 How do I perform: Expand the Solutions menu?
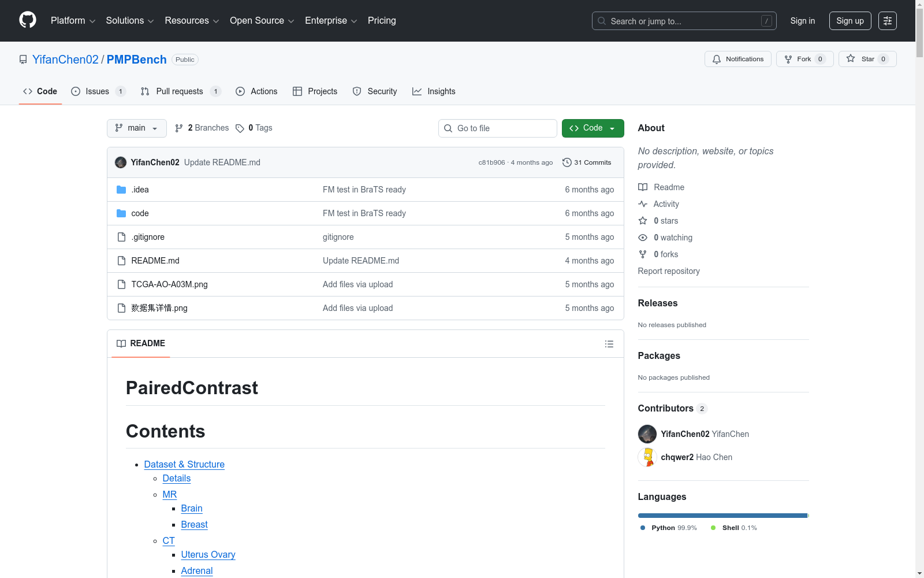click(130, 21)
